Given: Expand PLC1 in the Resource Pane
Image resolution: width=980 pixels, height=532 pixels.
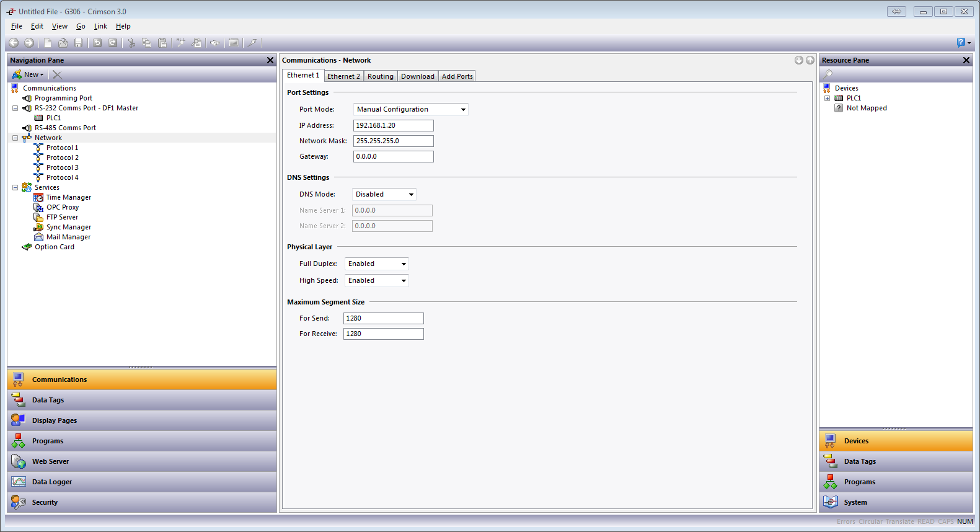Looking at the screenshot, I should coord(827,98).
